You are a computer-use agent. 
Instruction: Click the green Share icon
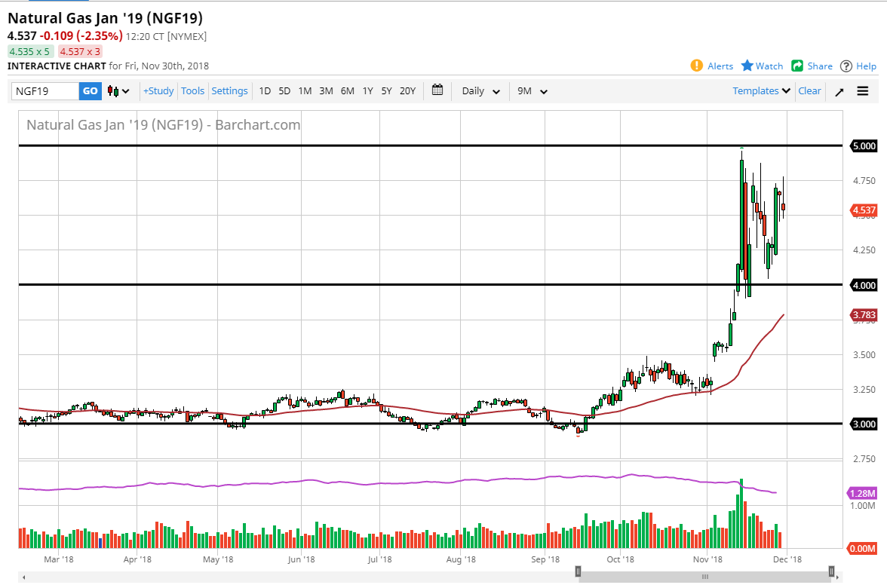point(797,66)
